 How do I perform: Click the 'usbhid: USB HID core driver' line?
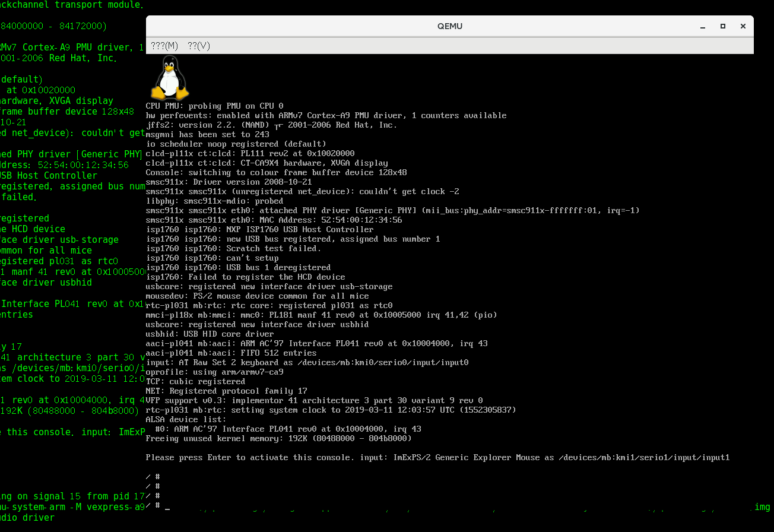pos(210,334)
